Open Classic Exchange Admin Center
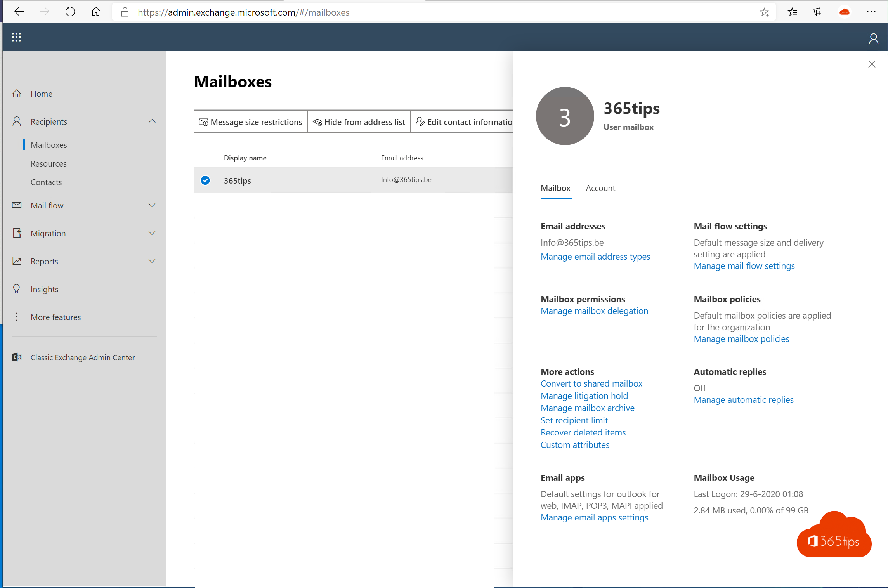The width and height of the screenshot is (888, 588). (x=82, y=357)
